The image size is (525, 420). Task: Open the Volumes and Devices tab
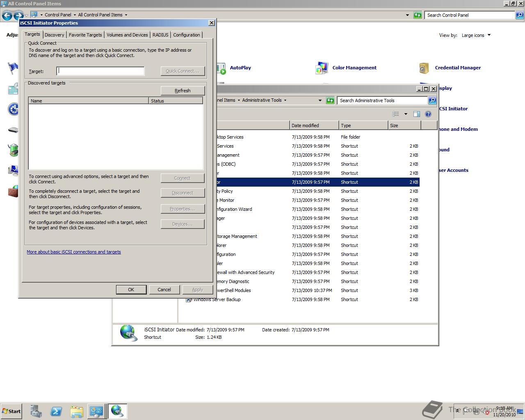click(127, 35)
